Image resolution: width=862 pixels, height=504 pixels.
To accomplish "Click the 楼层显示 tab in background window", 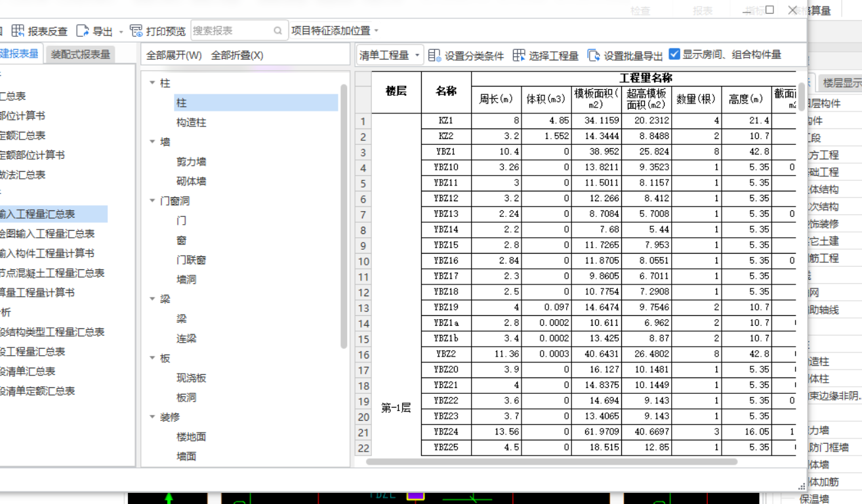I will coord(841,83).
